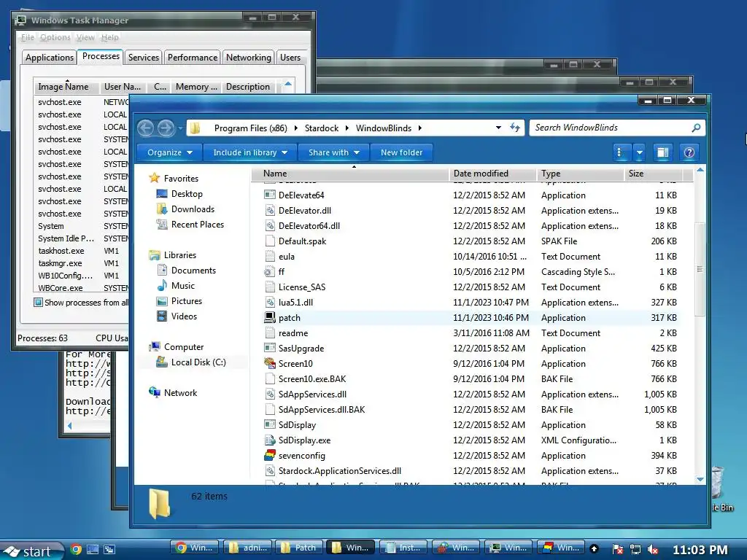Viewport: 747px width, 560px height.
Task: Select the ff stylesheet file icon
Action: click(270, 271)
